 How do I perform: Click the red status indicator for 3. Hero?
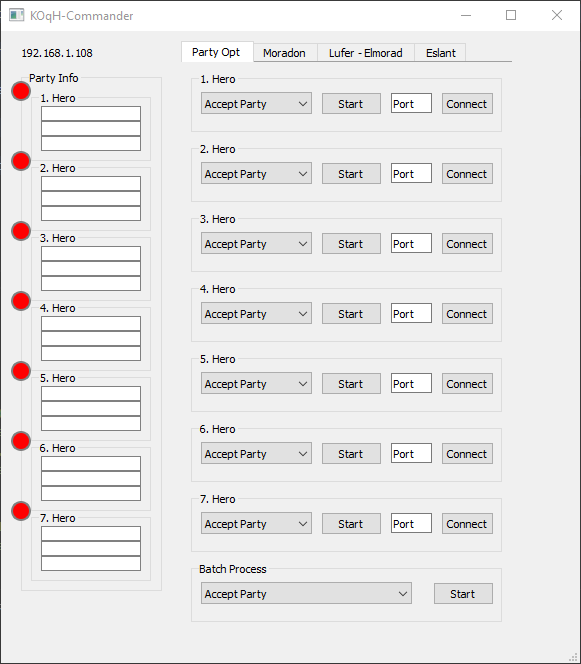coord(21,231)
